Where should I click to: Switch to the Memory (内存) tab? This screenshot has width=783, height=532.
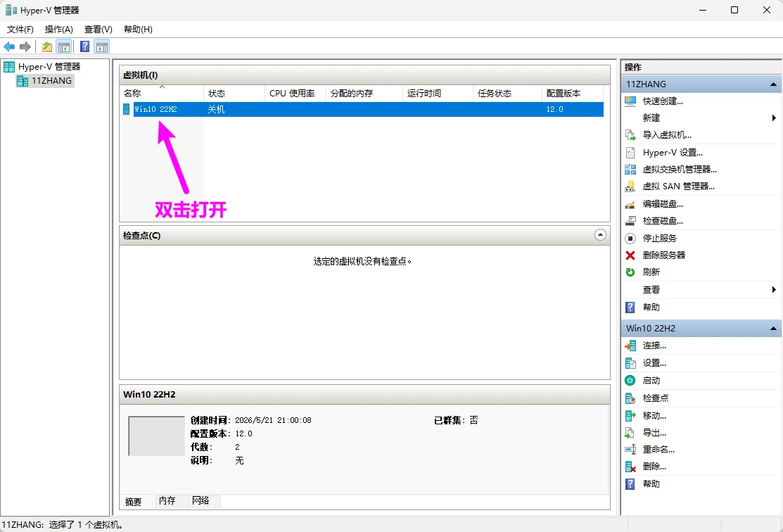(167, 500)
